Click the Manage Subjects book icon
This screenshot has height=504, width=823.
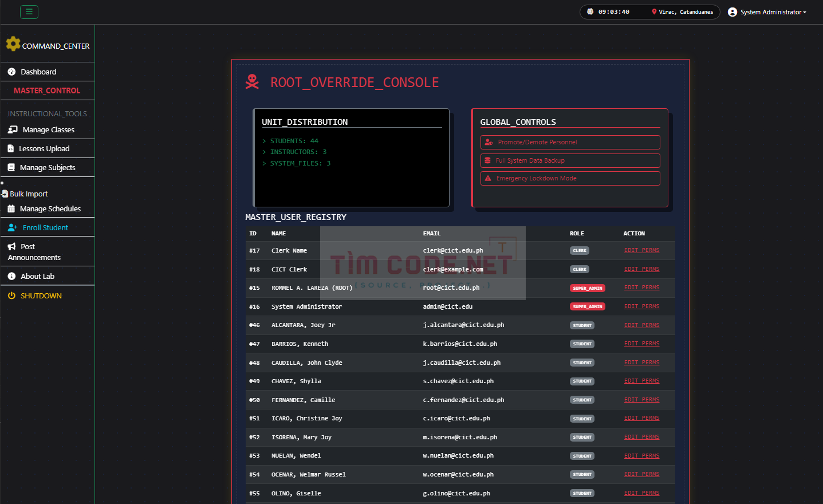tap(11, 168)
